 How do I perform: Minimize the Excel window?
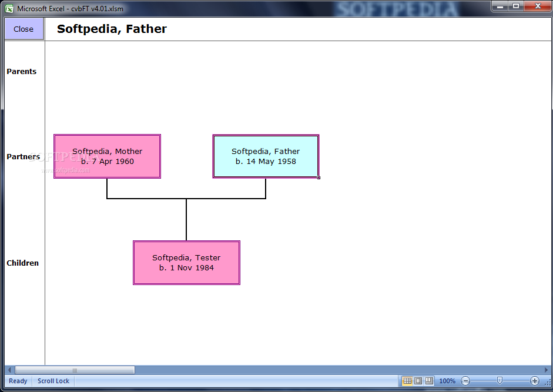(500, 6)
